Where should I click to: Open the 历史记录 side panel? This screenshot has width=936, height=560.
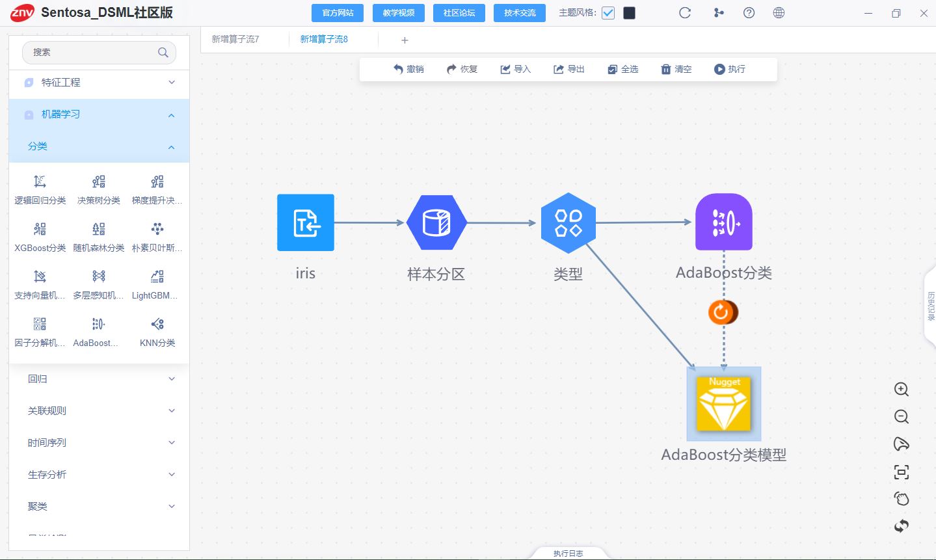pyautogui.click(x=930, y=306)
